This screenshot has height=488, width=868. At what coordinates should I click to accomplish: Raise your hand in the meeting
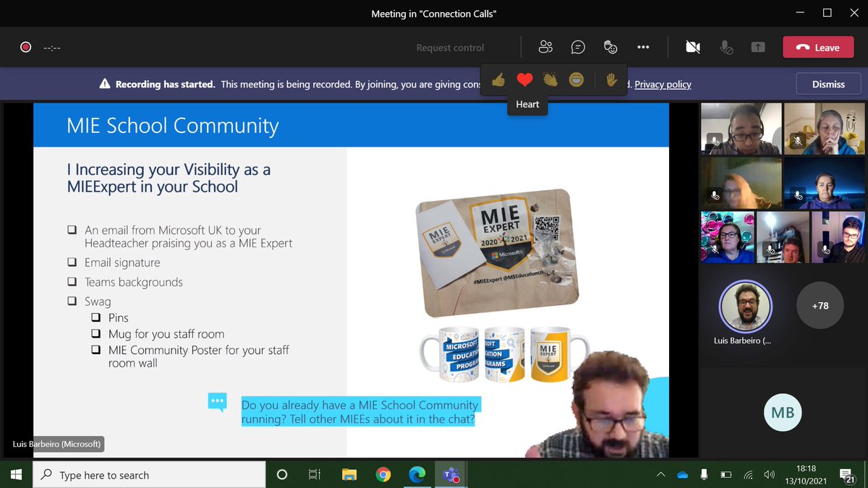point(611,80)
